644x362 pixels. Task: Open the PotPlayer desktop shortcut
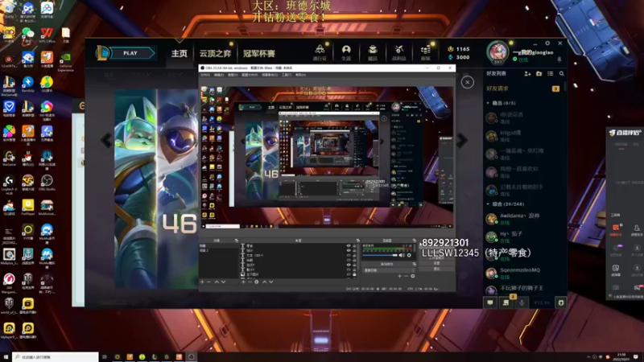coord(28,208)
